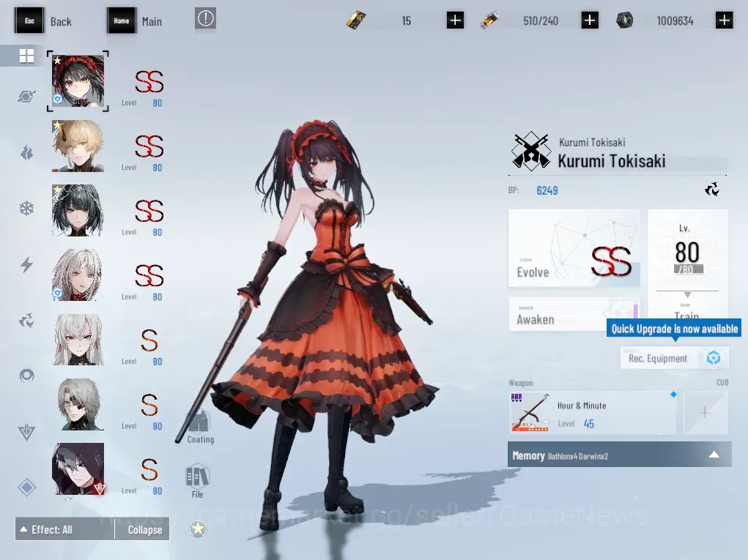This screenshot has height=560, width=748.
Task: Add serum next to 510/240
Action: pos(590,20)
